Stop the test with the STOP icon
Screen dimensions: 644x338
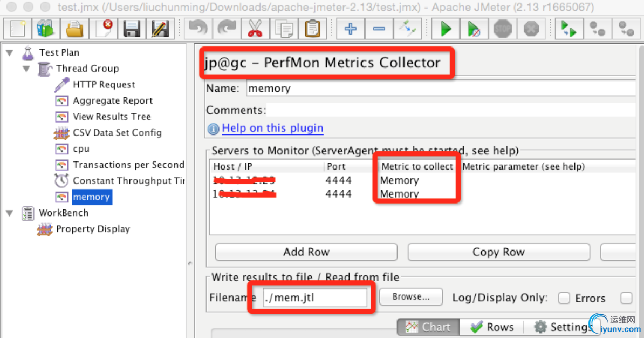pos(503,29)
